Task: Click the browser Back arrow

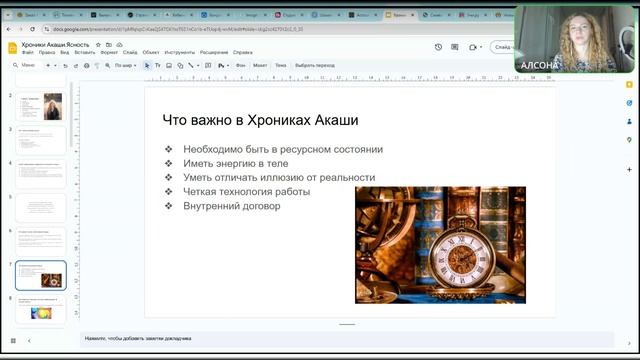Action: coord(9,29)
